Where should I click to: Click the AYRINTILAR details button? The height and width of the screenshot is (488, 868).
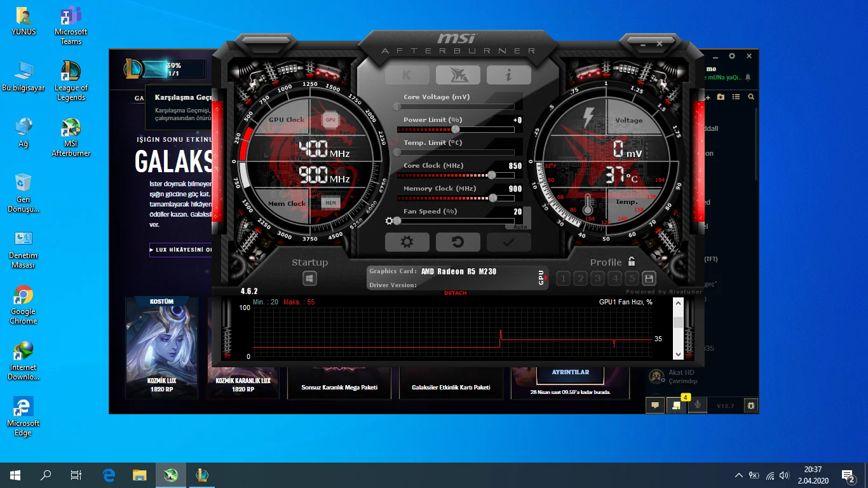(570, 372)
